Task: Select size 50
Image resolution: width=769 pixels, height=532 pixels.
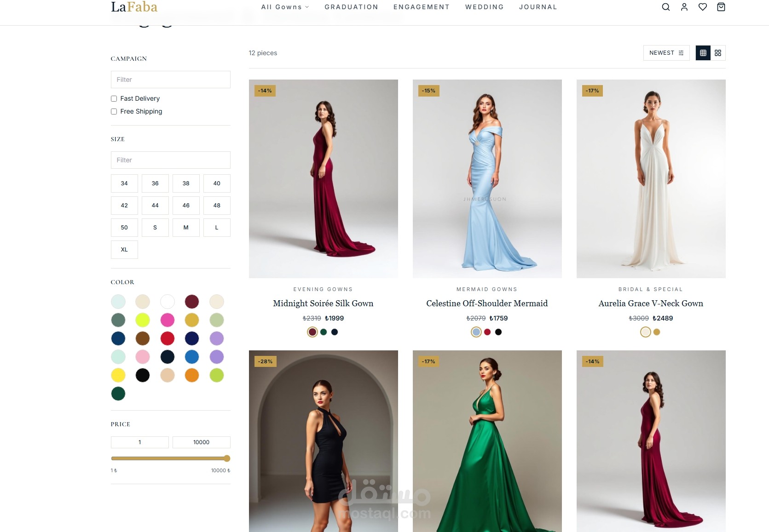Action: [x=124, y=228]
